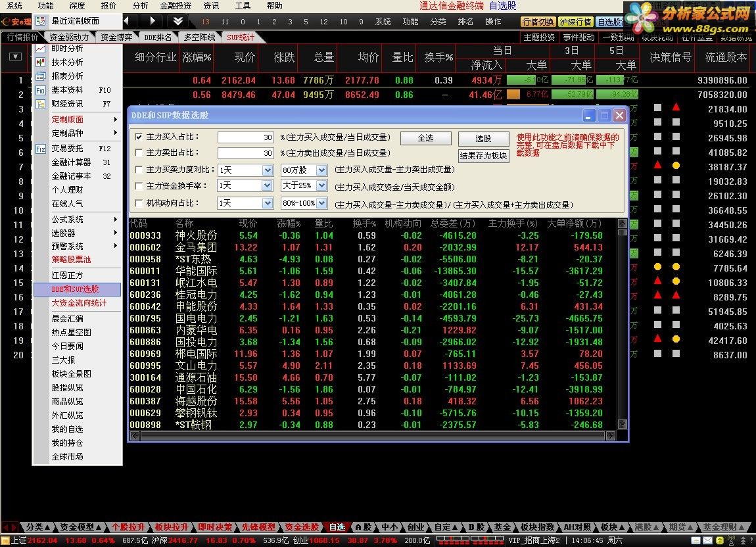Open the 80%-100% dropdown
This screenshot has width=756, height=547.
321,203
